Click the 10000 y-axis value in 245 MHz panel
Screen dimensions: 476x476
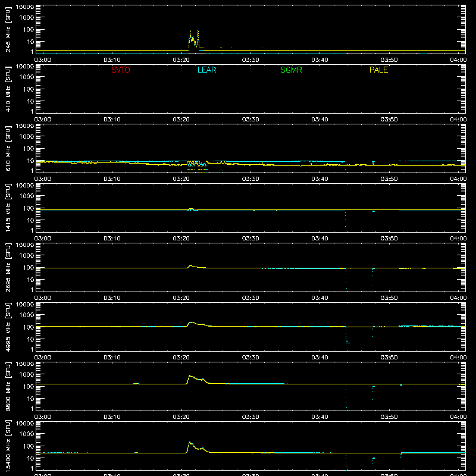(25, 7)
